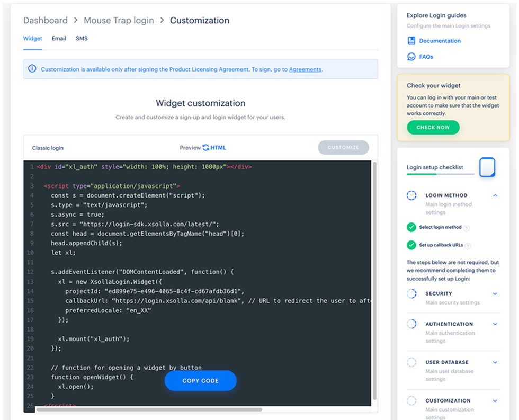The height and width of the screenshot is (420, 519).
Task: Open the Documentation link
Action: [440, 41]
